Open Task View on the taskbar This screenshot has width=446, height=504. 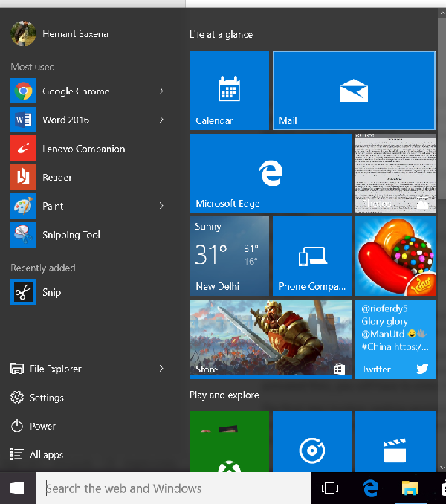pyautogui.click(x=330, y=488)
